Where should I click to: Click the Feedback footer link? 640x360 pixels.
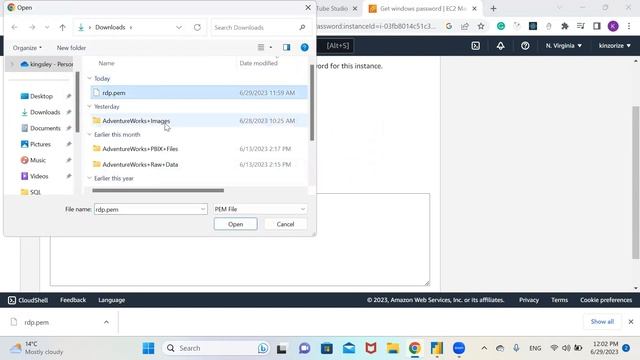click(x=73, y=300)
